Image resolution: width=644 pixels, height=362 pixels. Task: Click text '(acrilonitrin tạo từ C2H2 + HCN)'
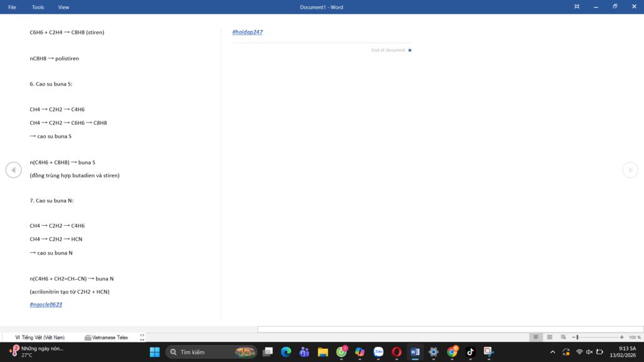(x=69, y=292)
